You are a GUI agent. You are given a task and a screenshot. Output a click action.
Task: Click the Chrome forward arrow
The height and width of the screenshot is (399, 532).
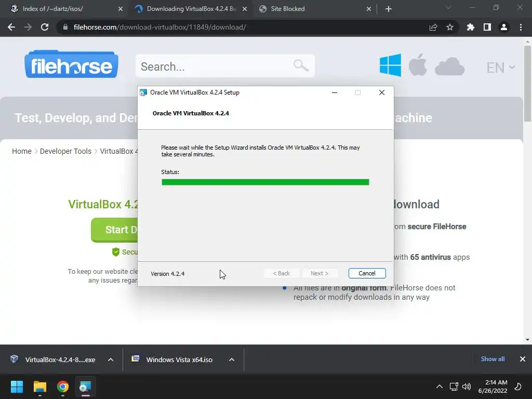tap(28, 27)
